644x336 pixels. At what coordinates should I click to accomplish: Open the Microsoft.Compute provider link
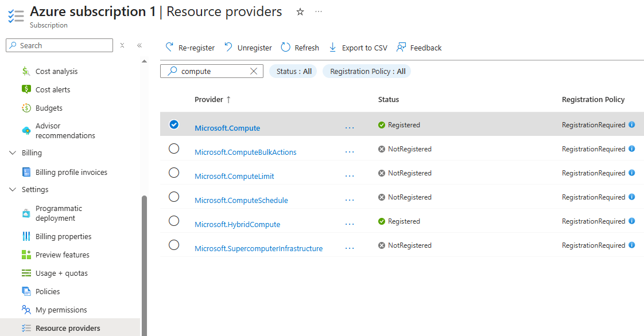227,128
